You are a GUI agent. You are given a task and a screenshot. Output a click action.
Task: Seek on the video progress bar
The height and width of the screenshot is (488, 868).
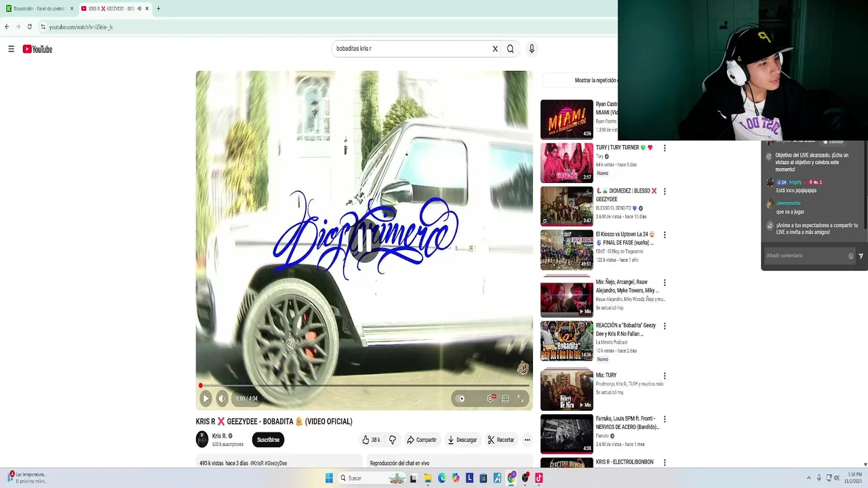(365, 386)
